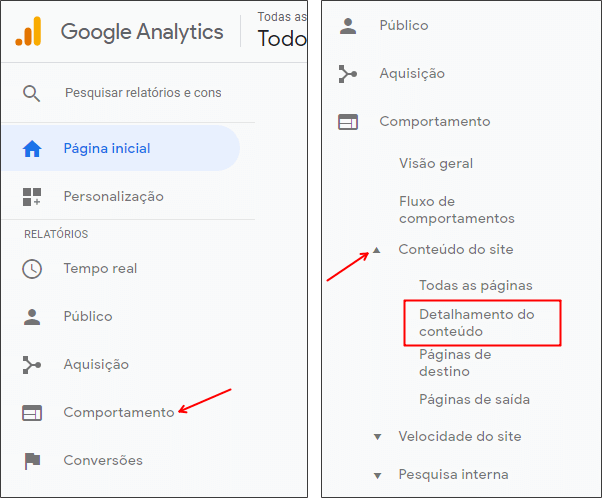The width and height of the screenshot is (602, 498).
Task: Open Páginas de destino report
Action: [455, 363]
